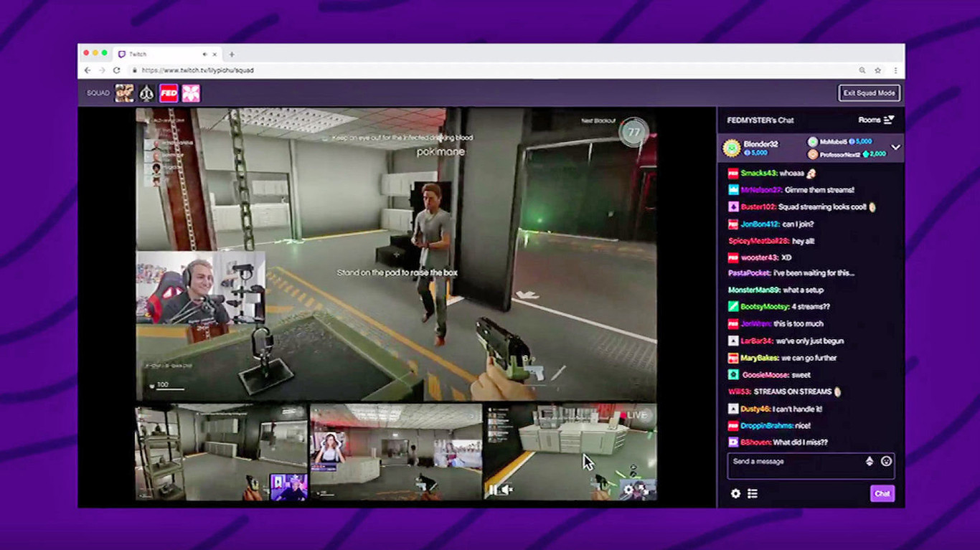Click the browser reload icon
Screen dimensions: 980x550
[117, 70]
